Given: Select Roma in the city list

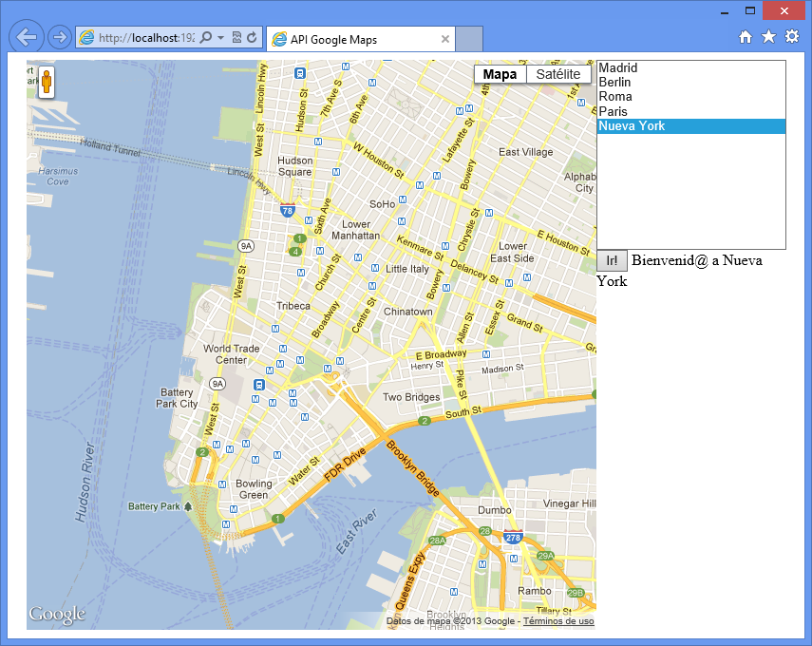Looking at the screenshot, I should pos(691,97).
